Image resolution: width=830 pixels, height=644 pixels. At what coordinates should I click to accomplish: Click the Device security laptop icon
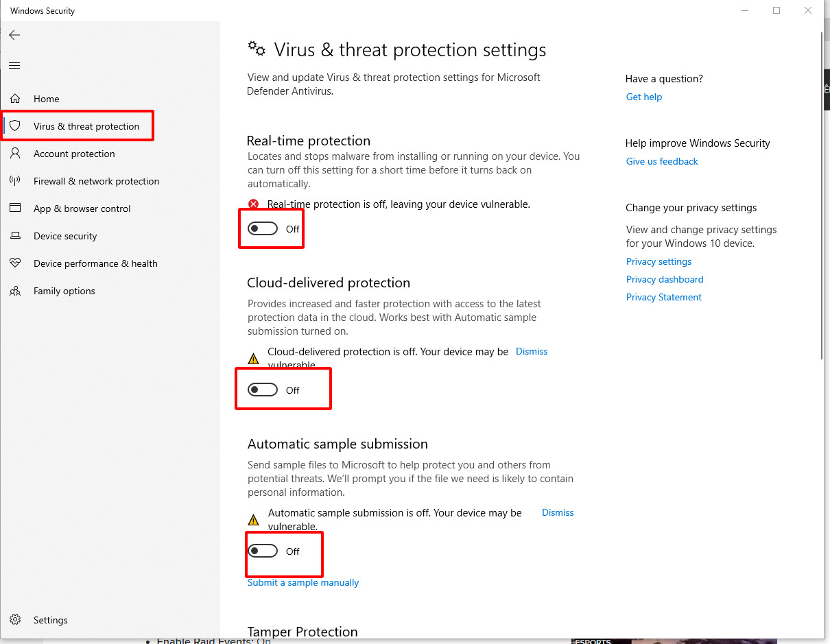[x=15, y=236]
